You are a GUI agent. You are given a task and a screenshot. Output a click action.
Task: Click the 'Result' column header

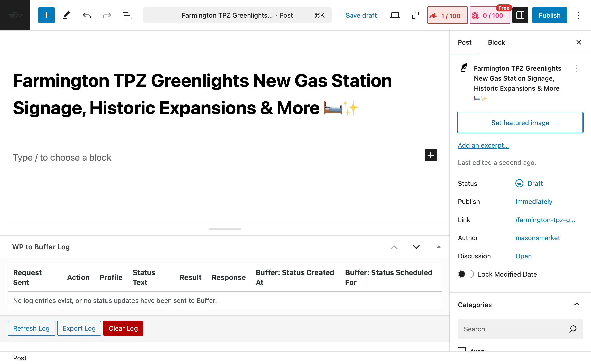coord(191,277)
